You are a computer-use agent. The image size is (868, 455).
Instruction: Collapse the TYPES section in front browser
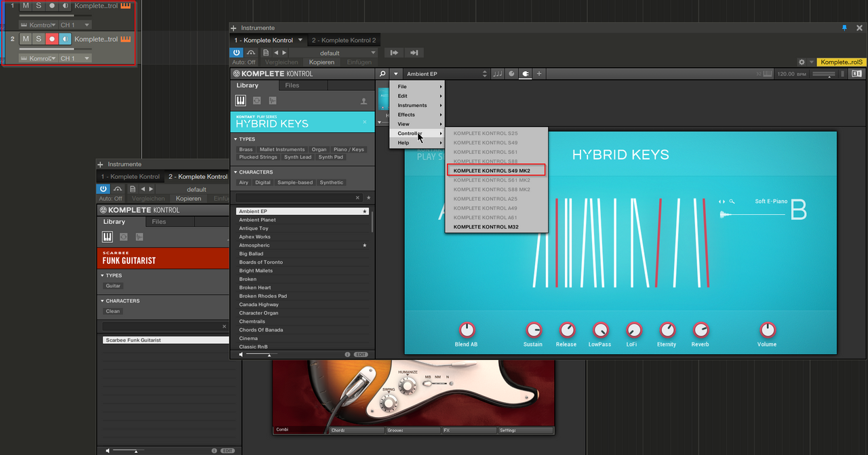coord(236,139)
